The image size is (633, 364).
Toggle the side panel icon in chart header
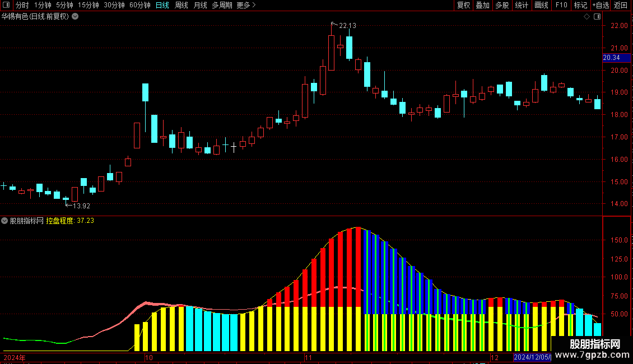[x=598, y=17]
